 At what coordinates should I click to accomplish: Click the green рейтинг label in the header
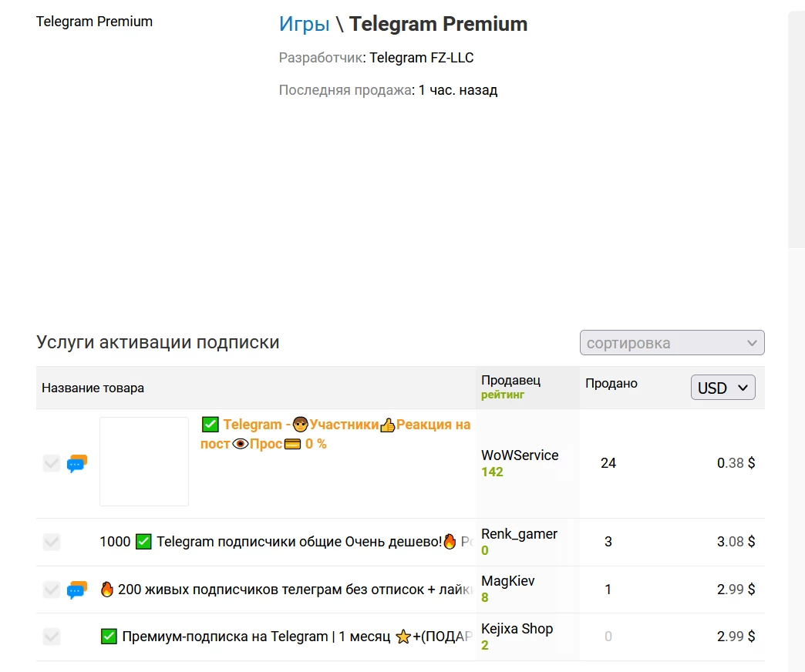click(503, 395)
